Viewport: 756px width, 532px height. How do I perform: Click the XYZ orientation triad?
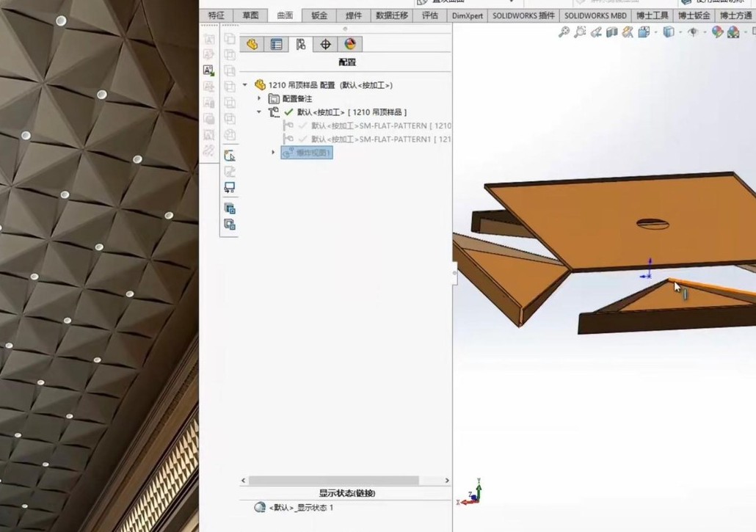pos(470,492)
